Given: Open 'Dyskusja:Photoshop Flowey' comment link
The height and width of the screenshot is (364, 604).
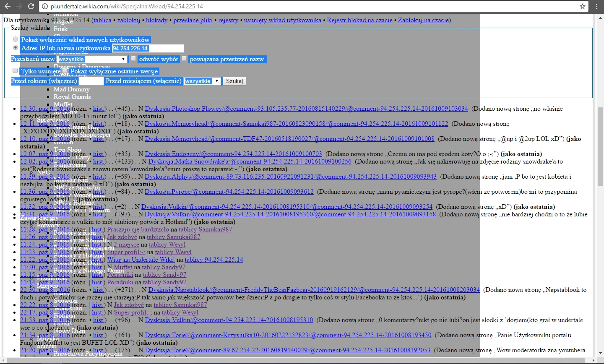Looking at the screenshot, I should (306, 109).
